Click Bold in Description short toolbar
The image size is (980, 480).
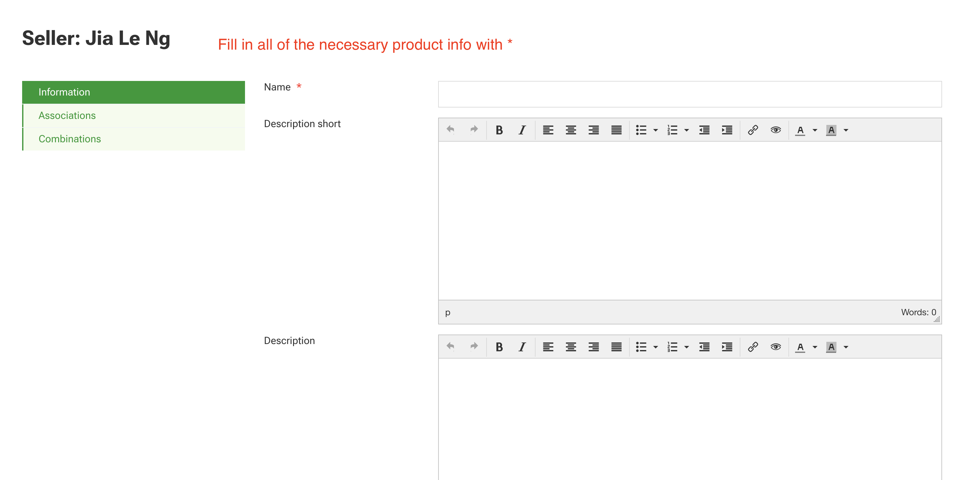(499, 130)
